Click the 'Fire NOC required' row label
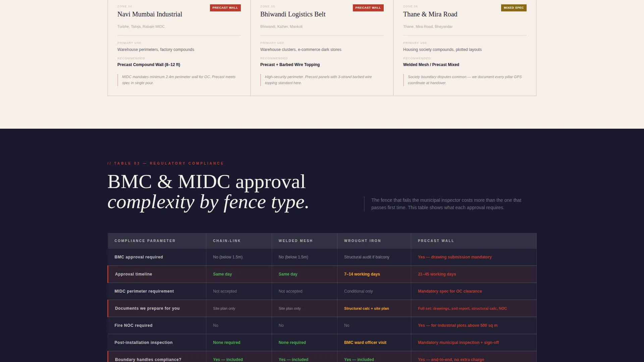Viewport: 644px width, 362px height. pos(133,325)
